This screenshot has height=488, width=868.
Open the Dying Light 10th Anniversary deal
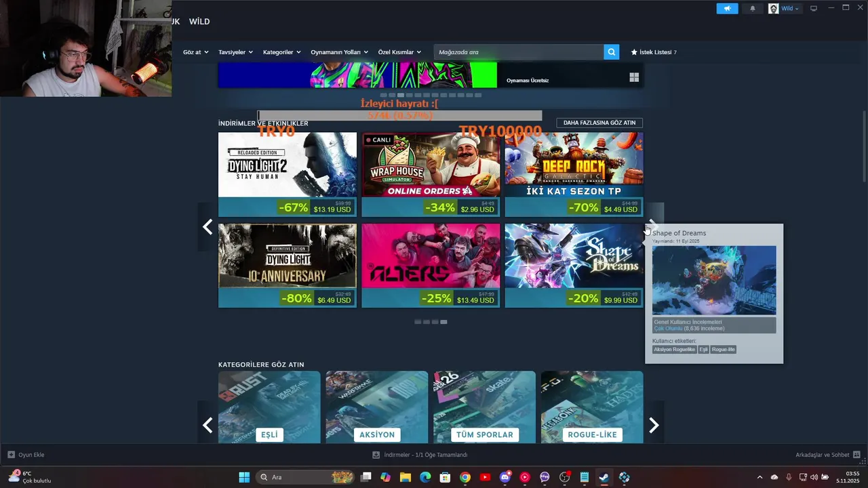(288, 266)
